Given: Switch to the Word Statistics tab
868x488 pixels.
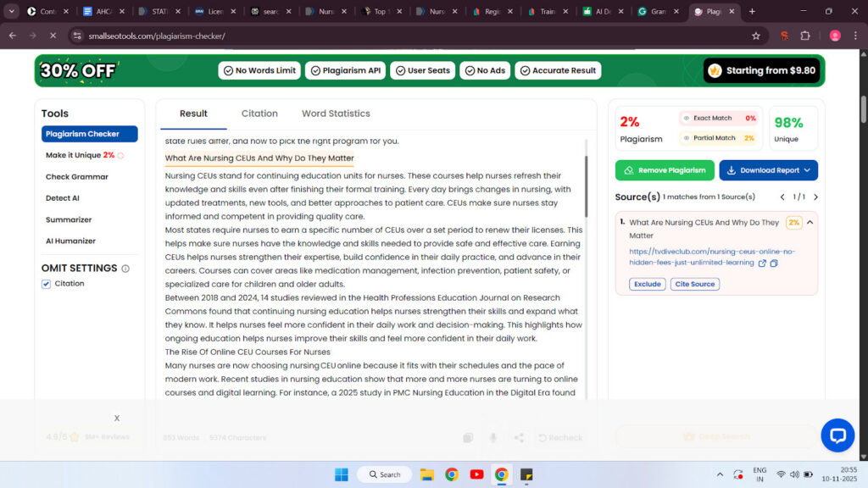Looking at the screenshot, I should 336,114.
